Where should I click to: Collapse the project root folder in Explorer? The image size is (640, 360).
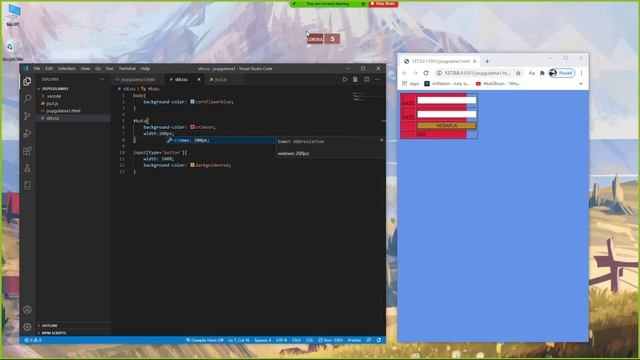coord(55,89)
